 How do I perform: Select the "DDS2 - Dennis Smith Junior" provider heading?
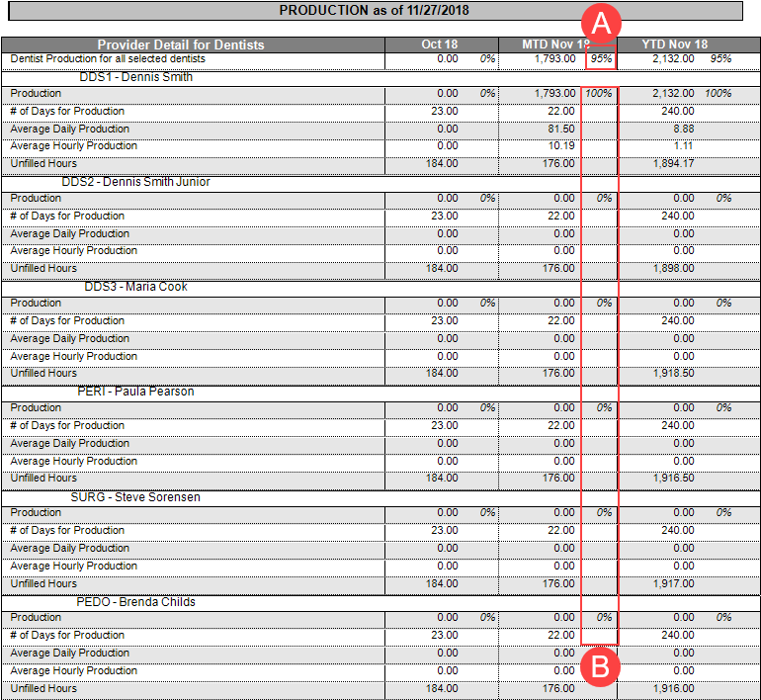[x=135, y=182]
